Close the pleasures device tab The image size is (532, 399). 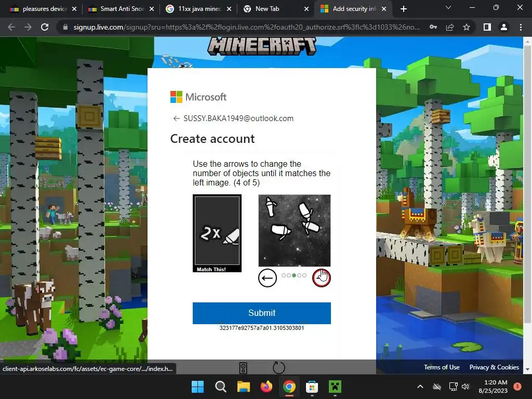click(x=74, y=9)
